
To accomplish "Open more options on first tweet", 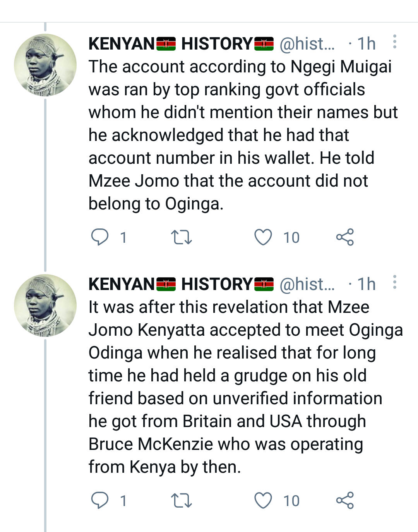I will [x=394, y=42].
